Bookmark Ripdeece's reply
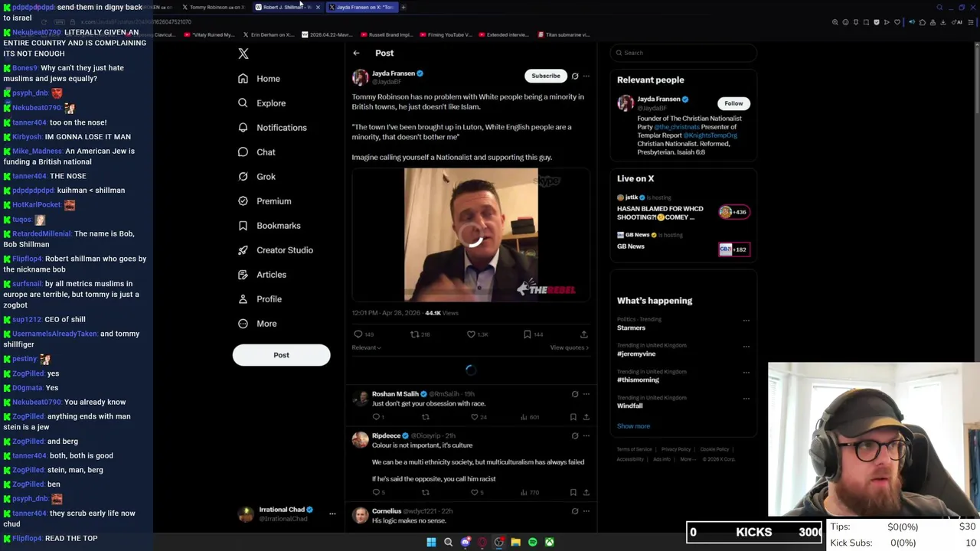The height and width of the screenshot is (551, 980). tap(573, 493)
